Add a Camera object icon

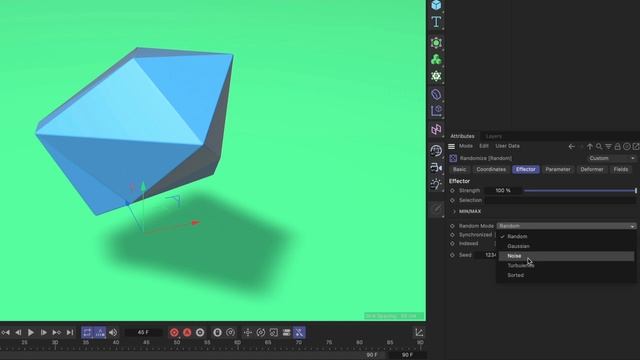(436, 167)
